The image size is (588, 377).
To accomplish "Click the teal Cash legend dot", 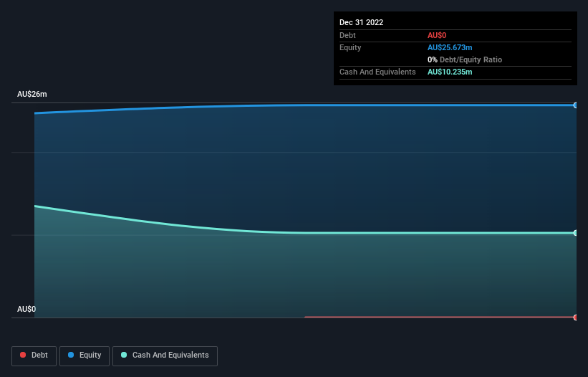I will (124, 355).
